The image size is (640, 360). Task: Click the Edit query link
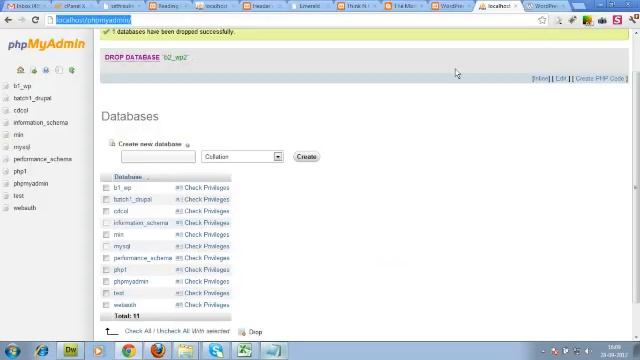pyautogui.click(x=561, y=78)
